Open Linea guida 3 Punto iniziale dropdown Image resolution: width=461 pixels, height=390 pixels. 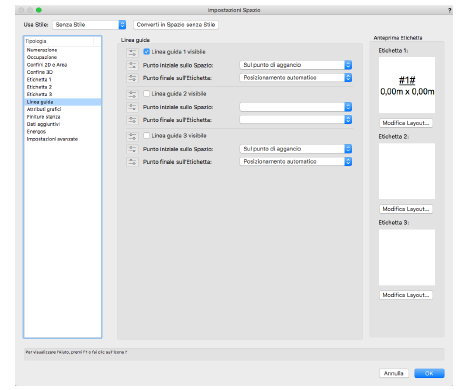[x=296, y=149]
